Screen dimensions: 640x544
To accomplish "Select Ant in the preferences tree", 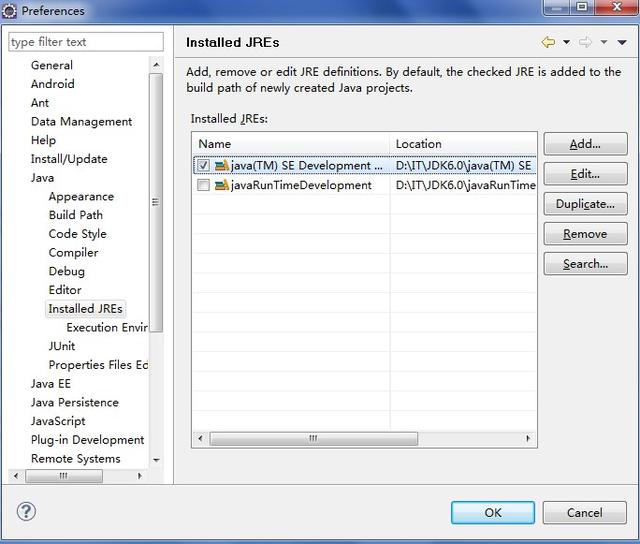I will pyautogui.click(x=40, y=103).
